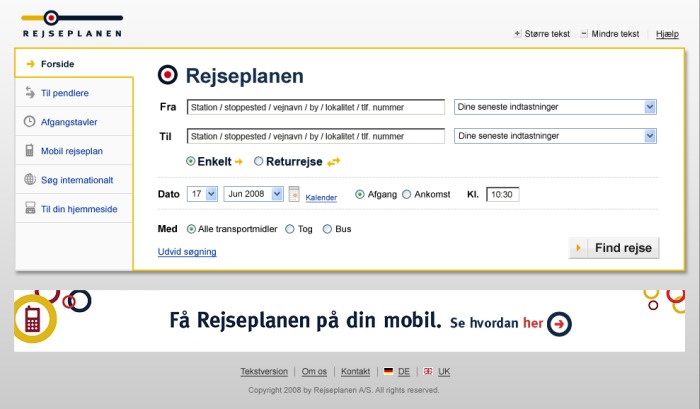Open the Søg internationalt sidebar item

pos(74,179)
